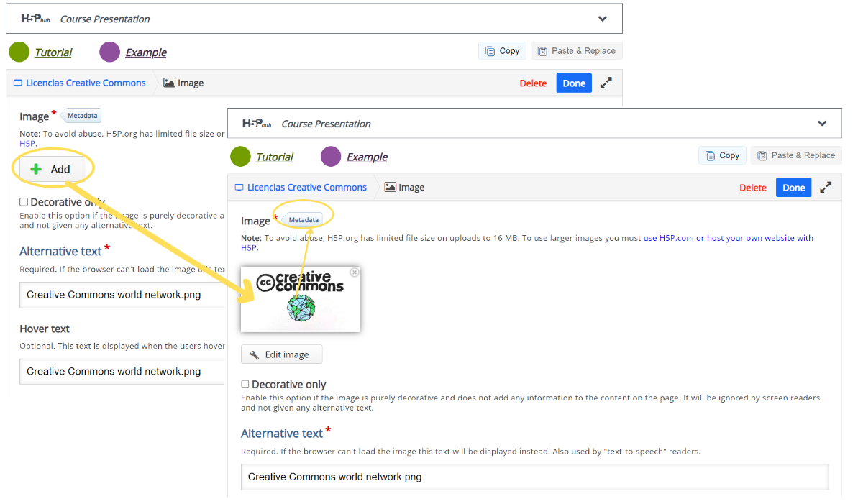Expand the Course Presentation chevron in back window
Viewport: 858px width, 504px height.
602,19
